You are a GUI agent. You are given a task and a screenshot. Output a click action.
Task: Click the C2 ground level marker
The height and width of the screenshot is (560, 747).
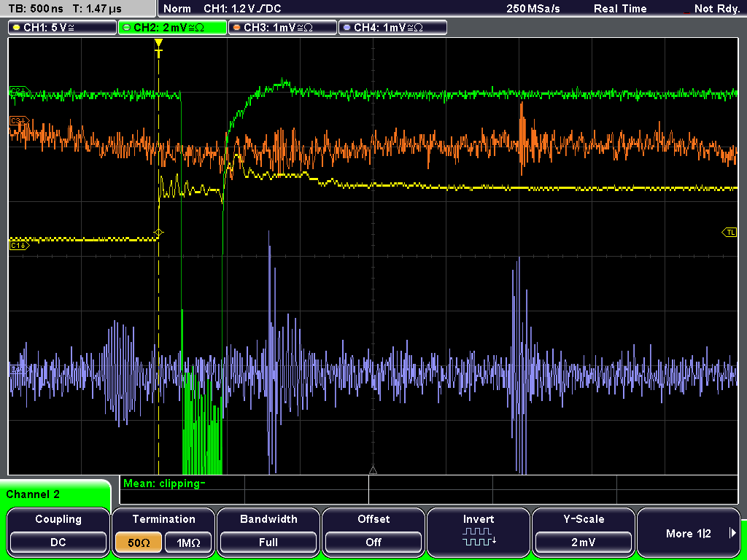click(x=19, y=90)
